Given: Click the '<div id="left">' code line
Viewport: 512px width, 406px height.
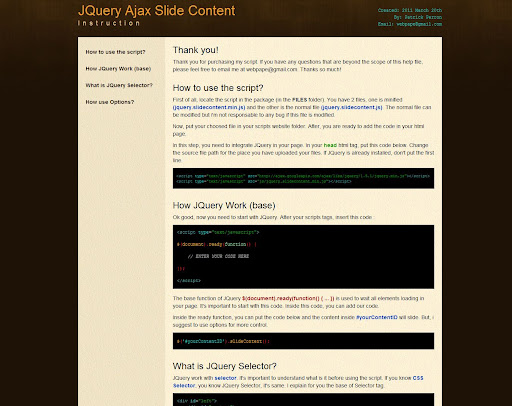Looking at the screenshot, I should (x=197, y=401).
